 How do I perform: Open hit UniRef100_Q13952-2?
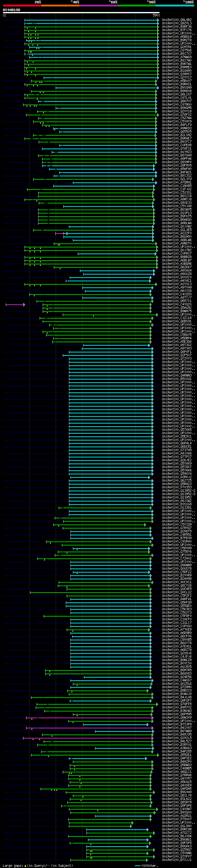pos(179,491)
